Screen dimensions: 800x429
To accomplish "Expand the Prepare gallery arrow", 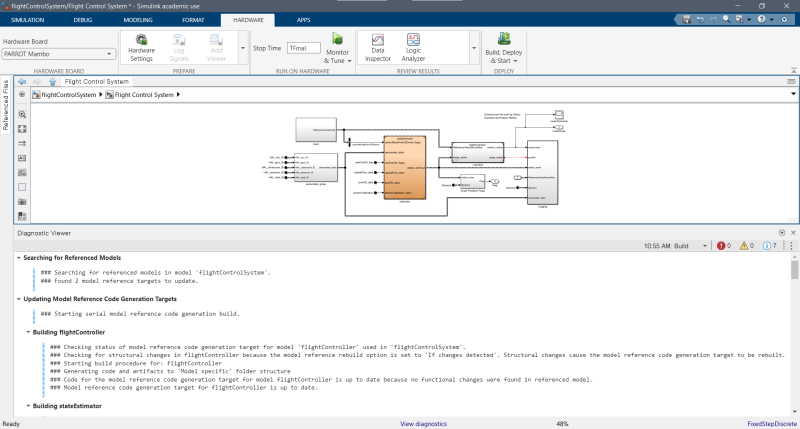I will pyautogui.click(x=243, y=48).
